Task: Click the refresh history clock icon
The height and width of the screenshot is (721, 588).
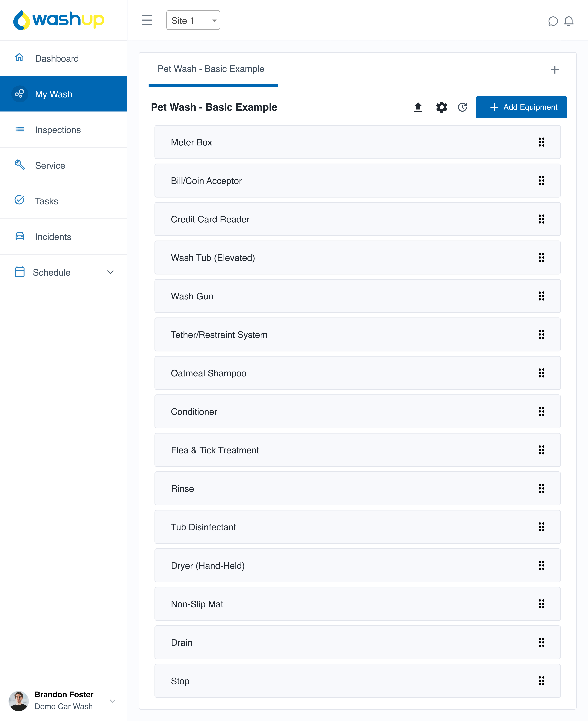Action: [x=462, y=107]
